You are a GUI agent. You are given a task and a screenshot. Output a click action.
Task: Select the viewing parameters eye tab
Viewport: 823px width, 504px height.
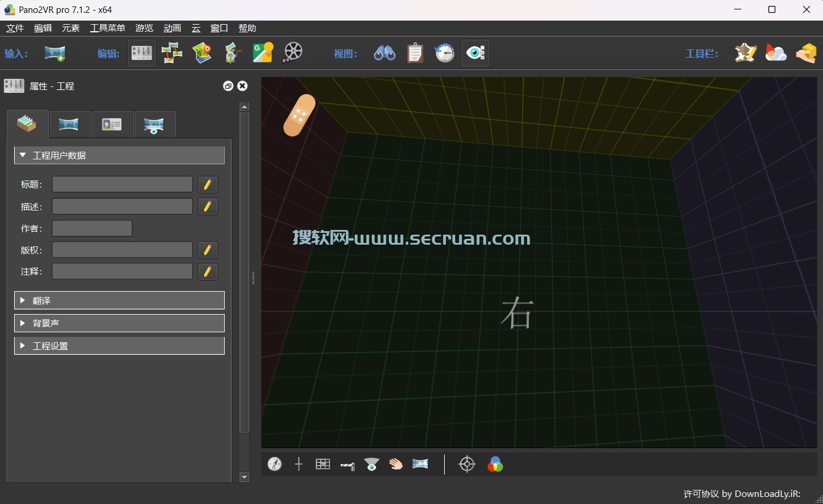tap(155, 125)
